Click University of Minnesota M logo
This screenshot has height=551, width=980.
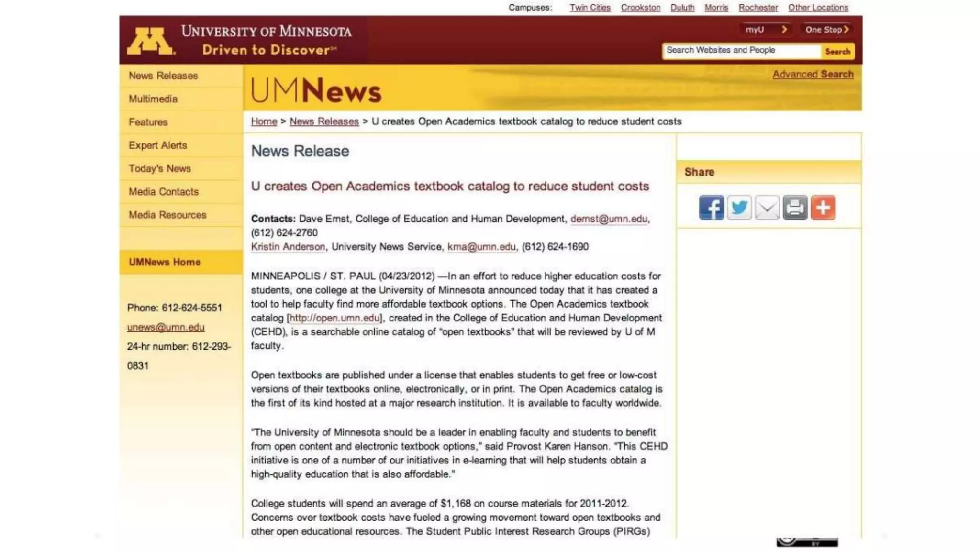[x=150, y=41]
